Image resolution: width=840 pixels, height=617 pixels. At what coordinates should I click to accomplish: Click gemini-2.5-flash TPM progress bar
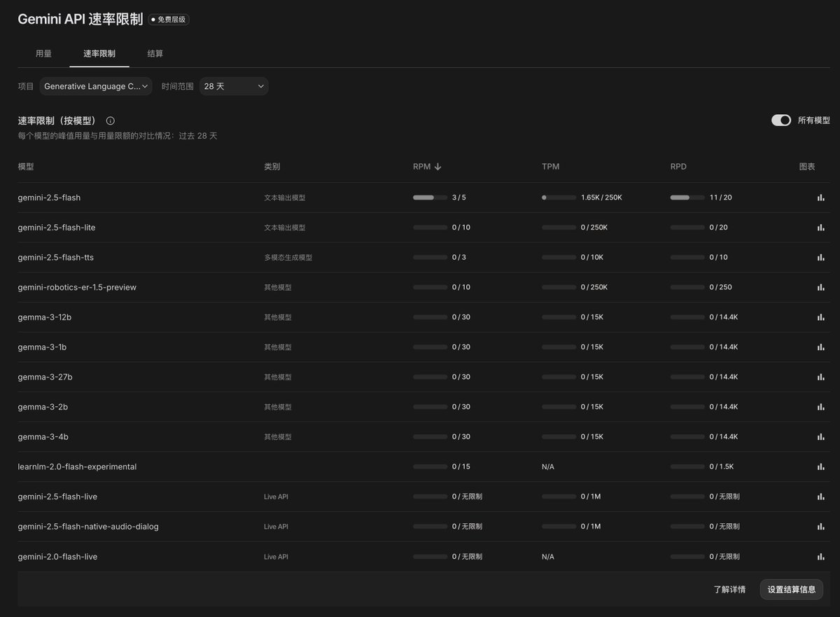pos(559,197)
